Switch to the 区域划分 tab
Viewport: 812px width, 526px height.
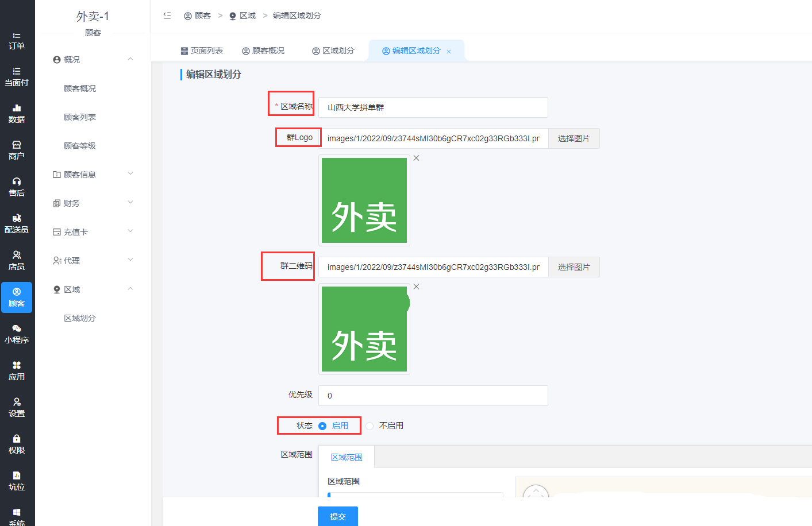click(333, 51)
